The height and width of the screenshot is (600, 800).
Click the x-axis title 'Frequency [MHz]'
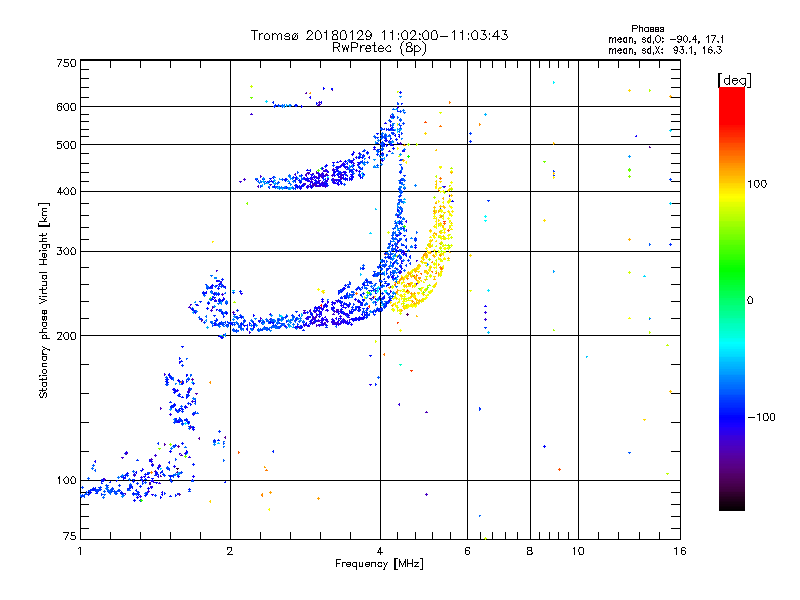coord(379,564)
